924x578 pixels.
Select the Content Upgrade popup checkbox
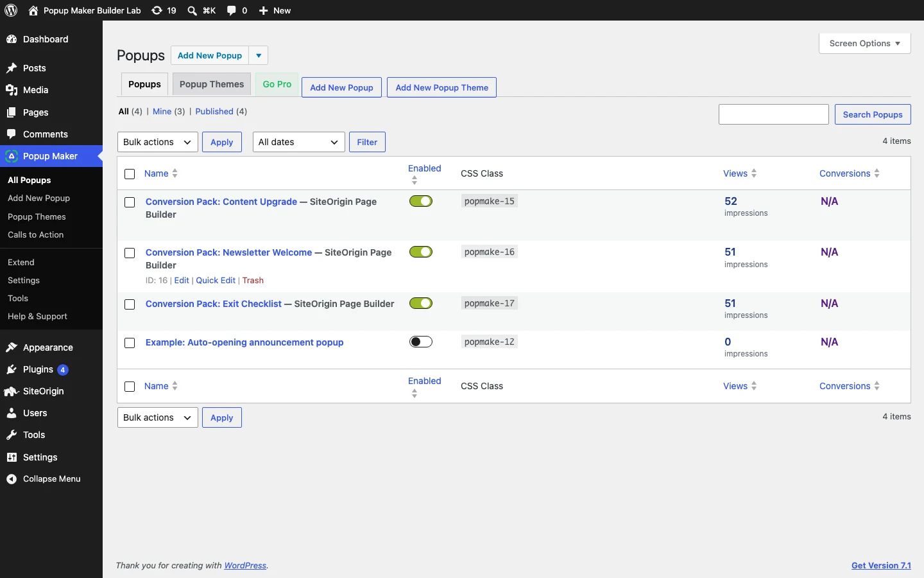130,202
